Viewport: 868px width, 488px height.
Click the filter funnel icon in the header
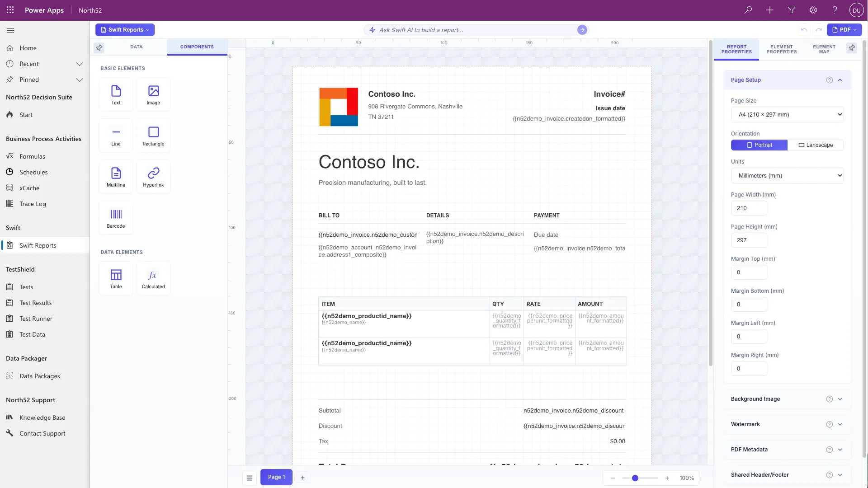coord(792,10)
